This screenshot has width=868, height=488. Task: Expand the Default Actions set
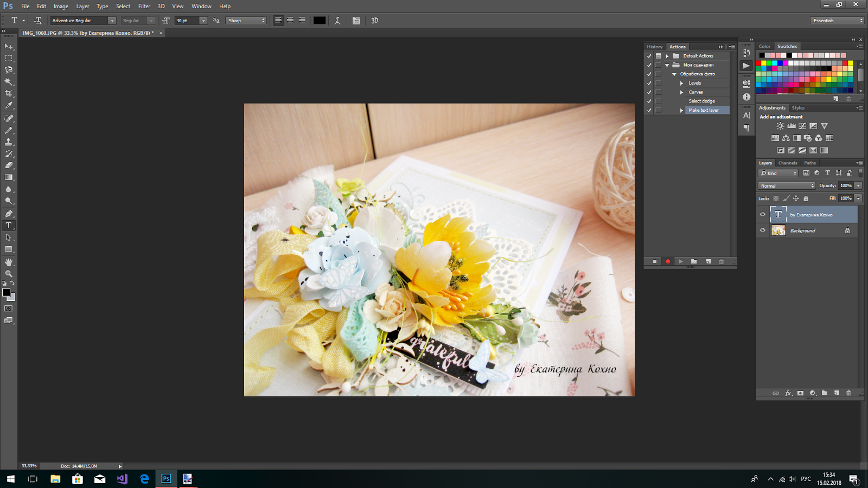click(x=667, y=56)
